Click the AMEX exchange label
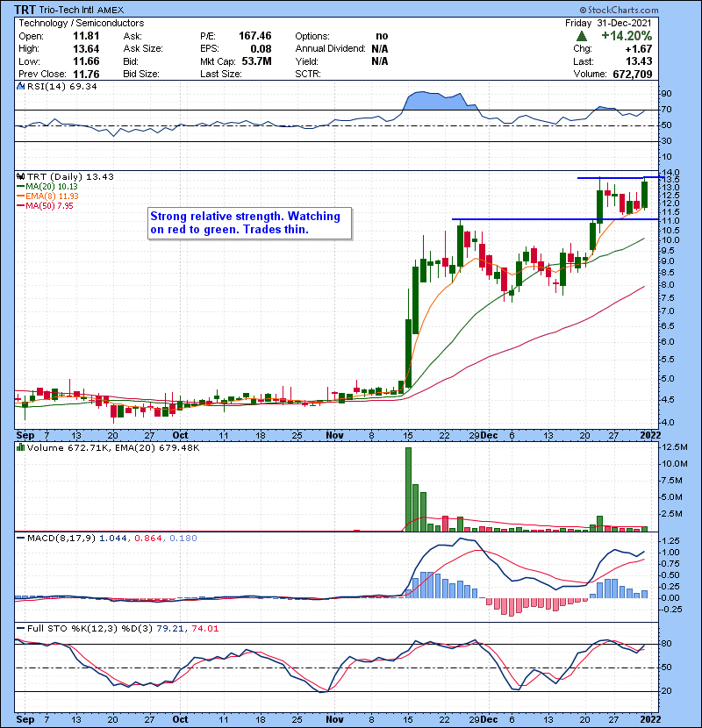 [111, 11]
